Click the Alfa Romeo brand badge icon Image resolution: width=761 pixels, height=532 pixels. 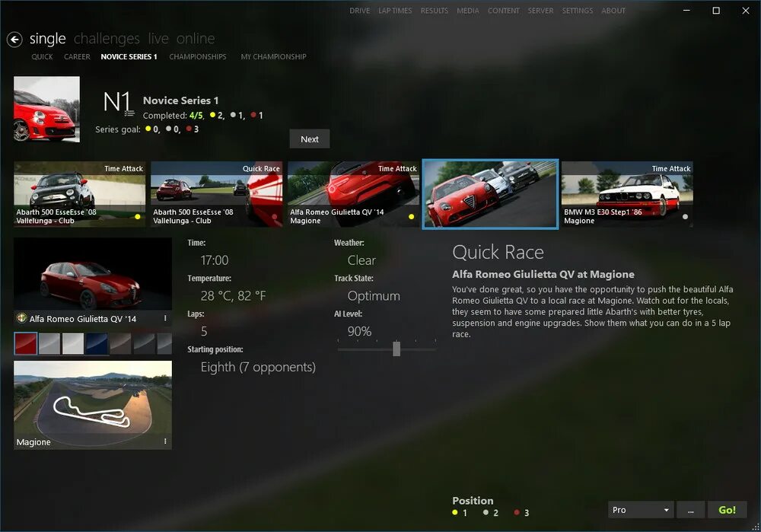point(21,318)
